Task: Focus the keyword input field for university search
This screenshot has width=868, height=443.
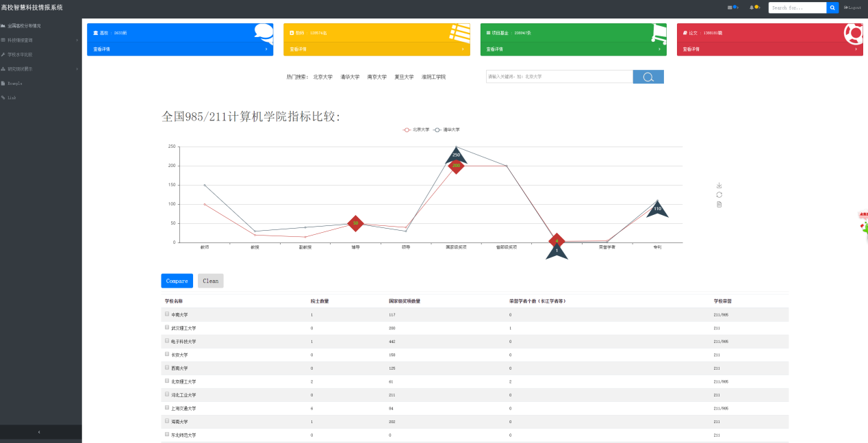Action: point(559,77)
